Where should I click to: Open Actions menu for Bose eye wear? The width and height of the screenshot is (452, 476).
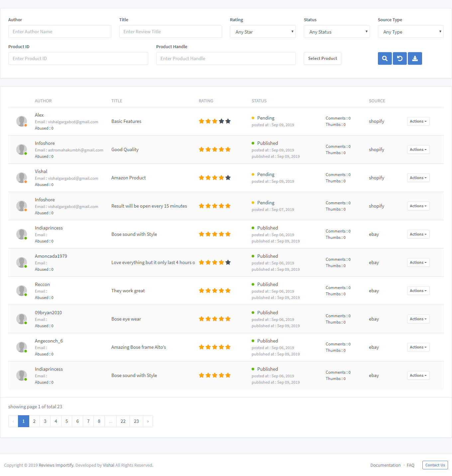418,319
